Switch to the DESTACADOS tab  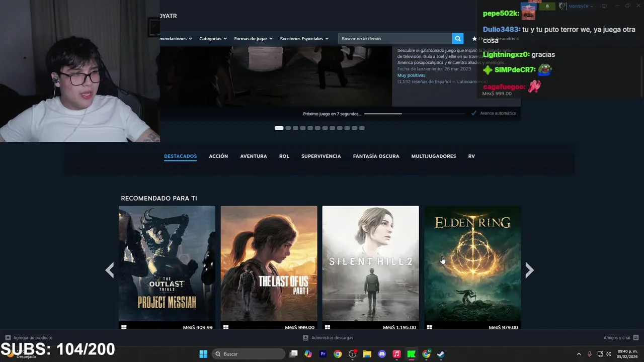click(180, 156)
